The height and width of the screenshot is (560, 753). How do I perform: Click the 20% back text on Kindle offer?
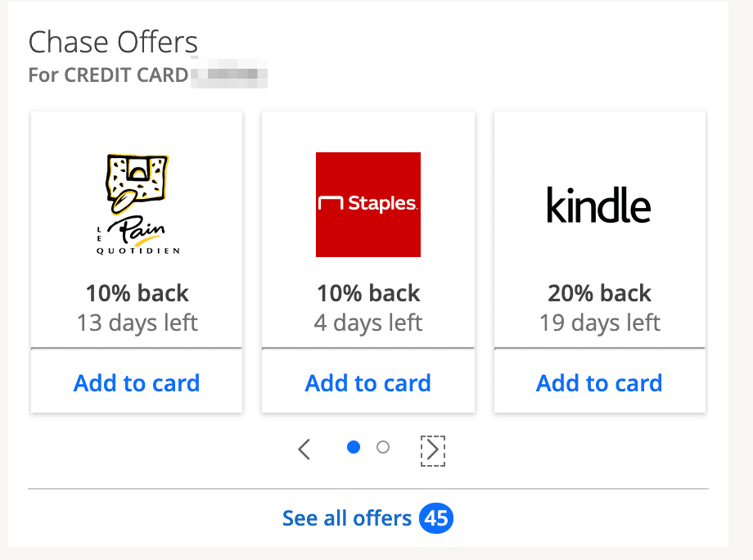click(599, 293)
